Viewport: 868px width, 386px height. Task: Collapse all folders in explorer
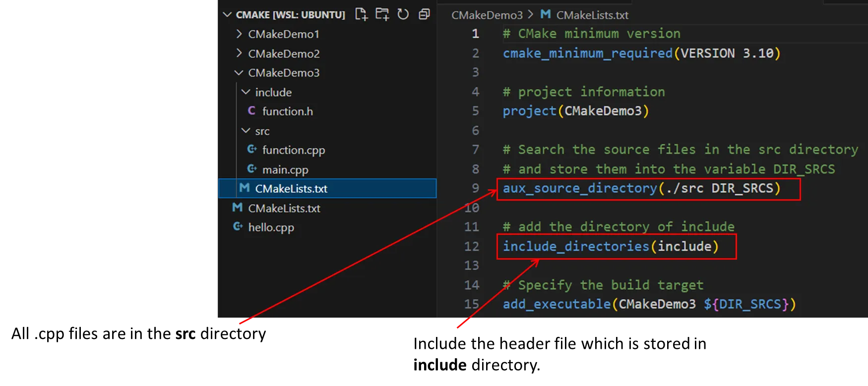click(424, 14)
